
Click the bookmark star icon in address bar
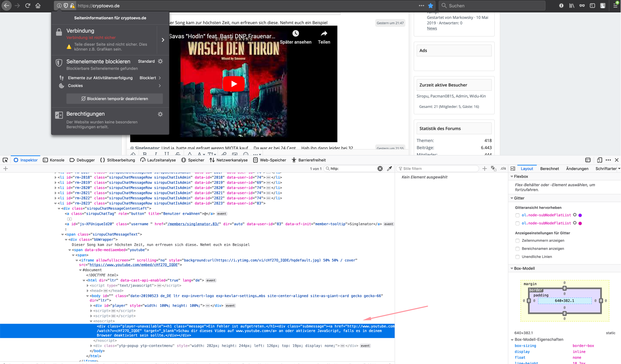pos(431,6)
